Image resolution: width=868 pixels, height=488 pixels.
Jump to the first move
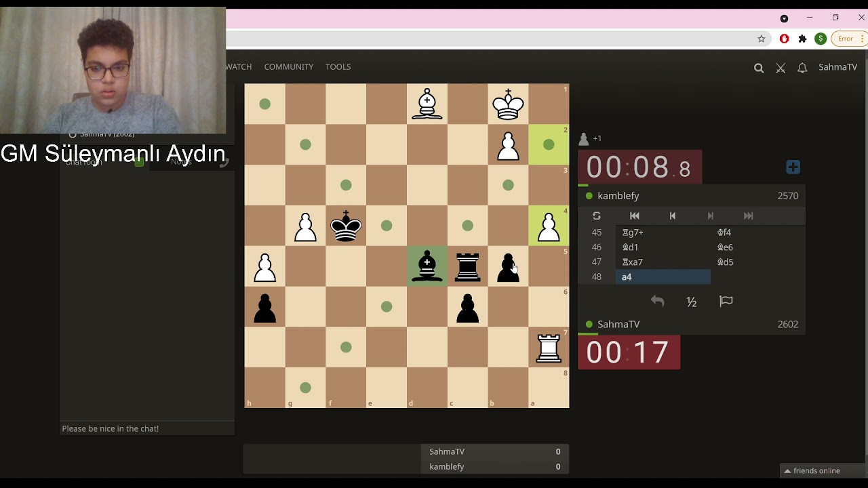click(635, 216)
